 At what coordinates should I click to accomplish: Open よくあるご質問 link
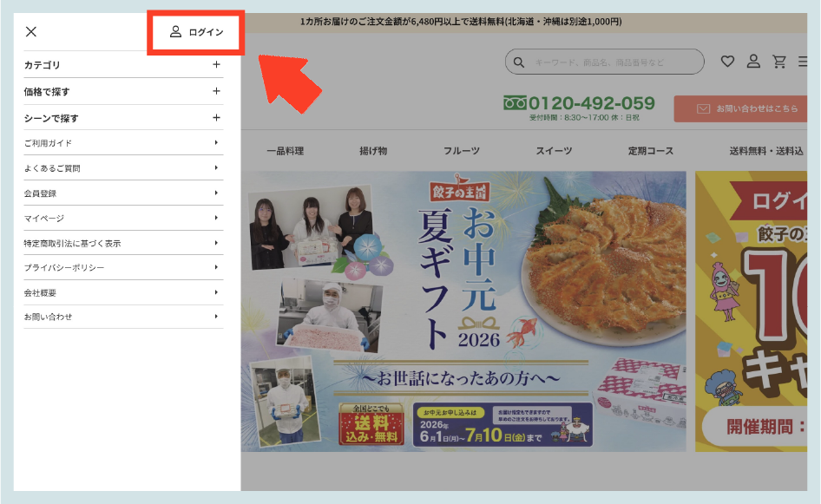tap(123, 167)
